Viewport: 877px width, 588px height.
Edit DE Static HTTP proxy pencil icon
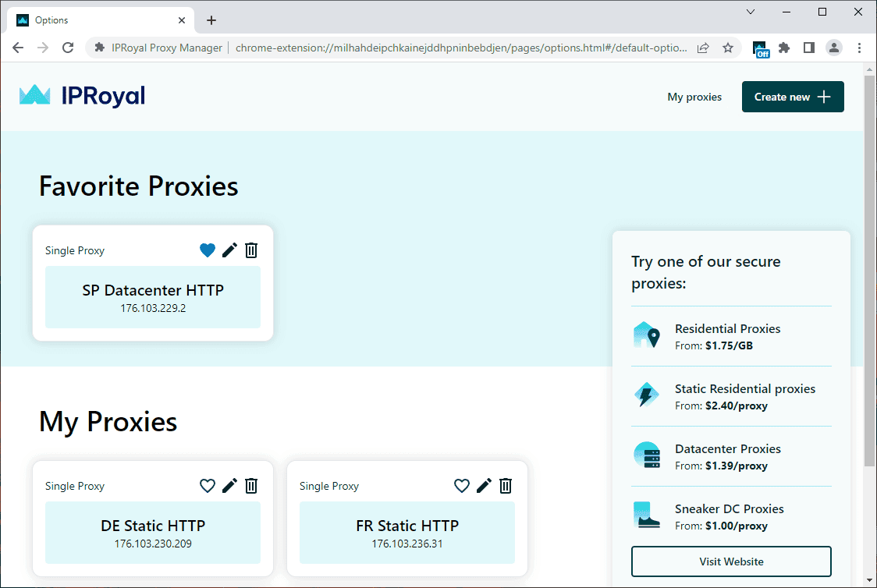pyautogui.click(x=229, y=486)
